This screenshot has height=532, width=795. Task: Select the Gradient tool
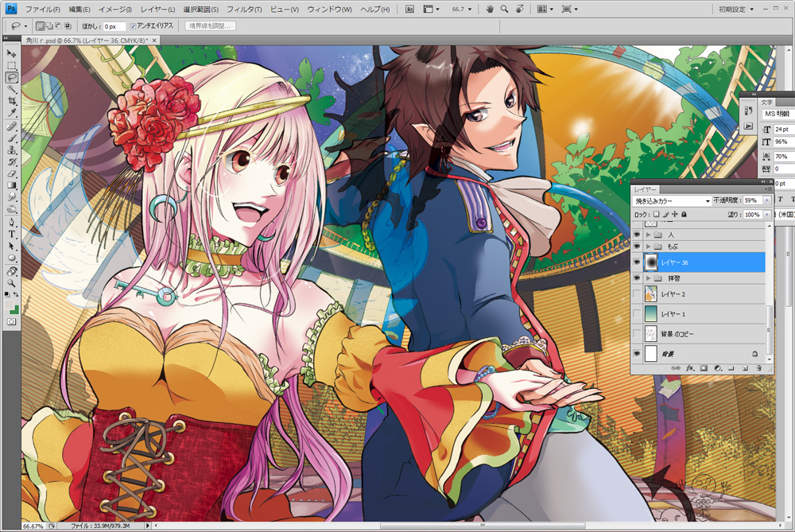coord(11,185)
